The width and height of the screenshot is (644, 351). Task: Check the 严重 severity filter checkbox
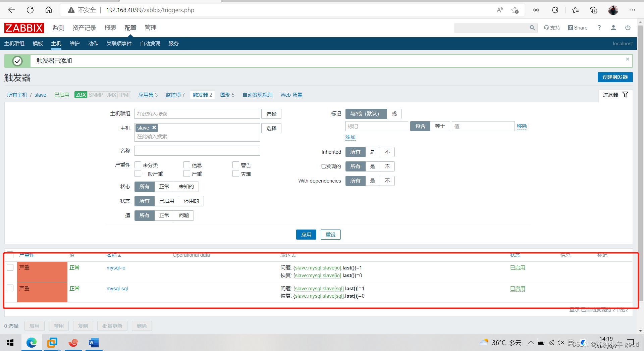tap(187, 173)
